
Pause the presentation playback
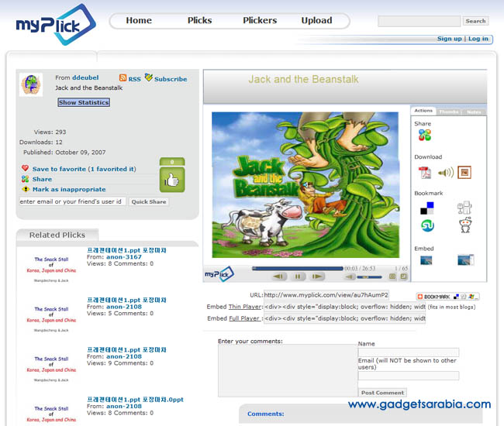(x=298, y=277)
